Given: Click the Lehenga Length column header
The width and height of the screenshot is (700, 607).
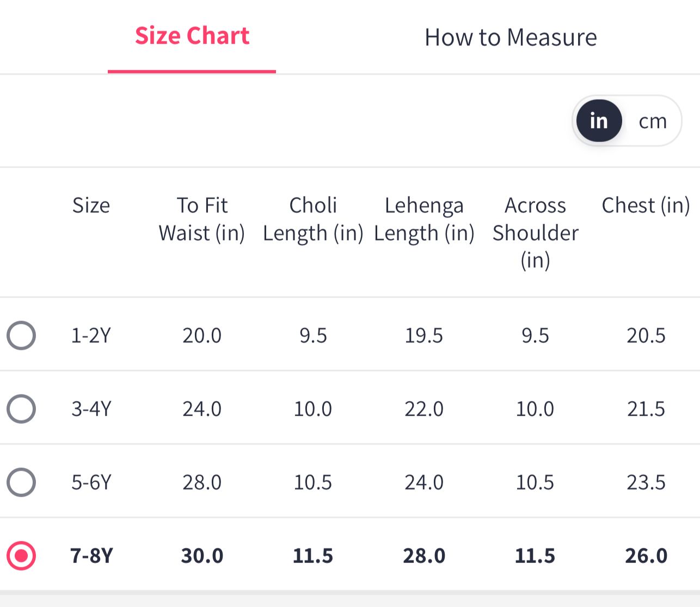Looking at the screenshot, I should (424, 219).
